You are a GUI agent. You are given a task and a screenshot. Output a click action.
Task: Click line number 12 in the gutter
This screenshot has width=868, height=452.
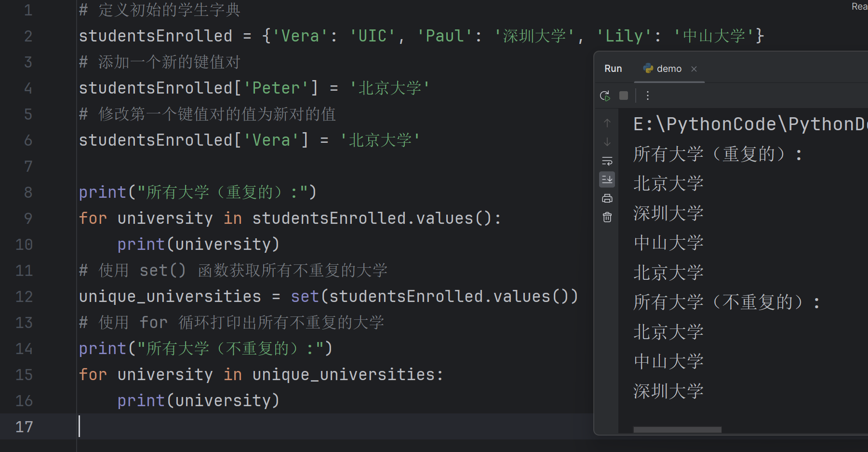[24, 296]
